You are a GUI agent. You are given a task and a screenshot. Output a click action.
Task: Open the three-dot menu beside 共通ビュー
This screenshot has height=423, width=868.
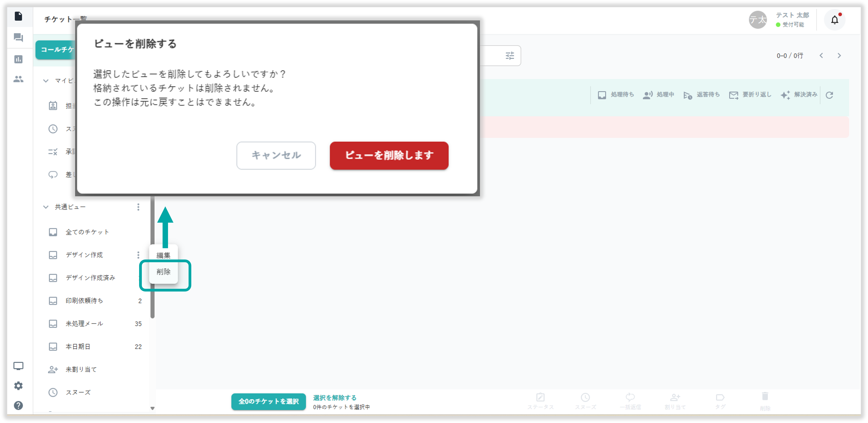click(x=138, y=207)
